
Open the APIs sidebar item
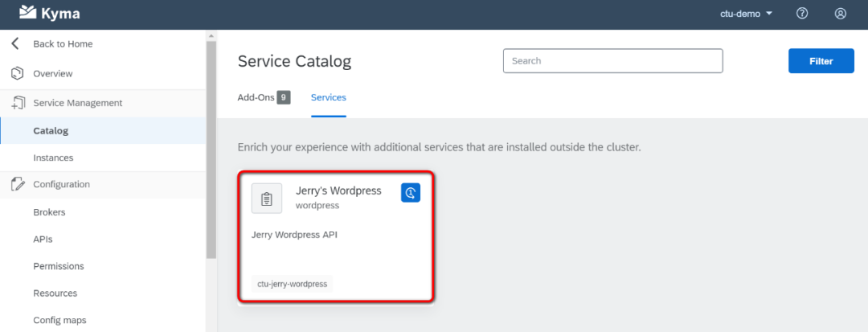coord(43,240)
